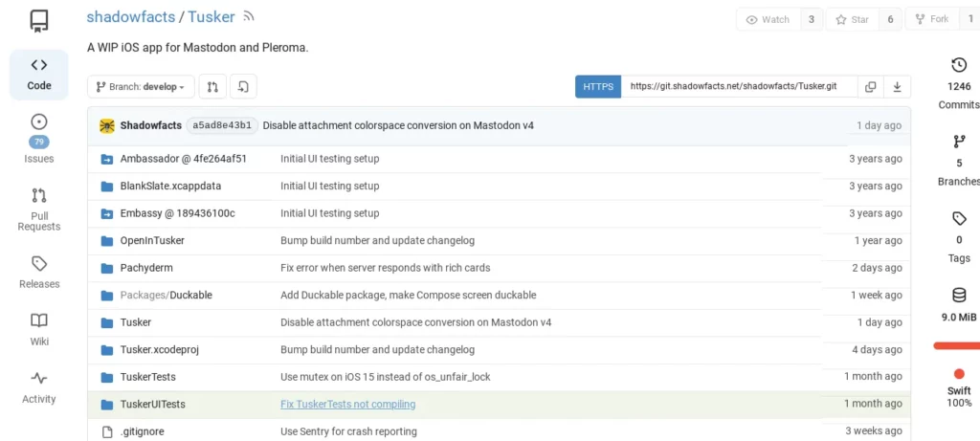
Task: Click the Embassy submodule icon
Action: pos(106,213)
